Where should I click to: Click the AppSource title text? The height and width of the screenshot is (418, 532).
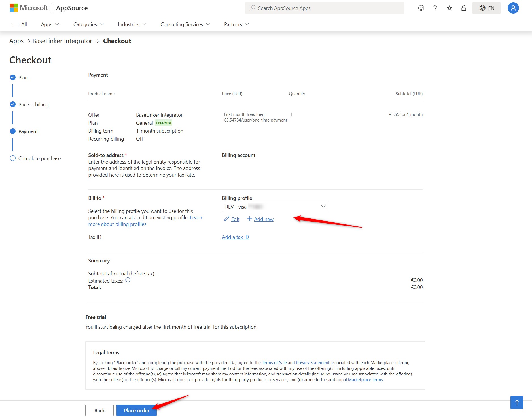click(x=72, y=8)
